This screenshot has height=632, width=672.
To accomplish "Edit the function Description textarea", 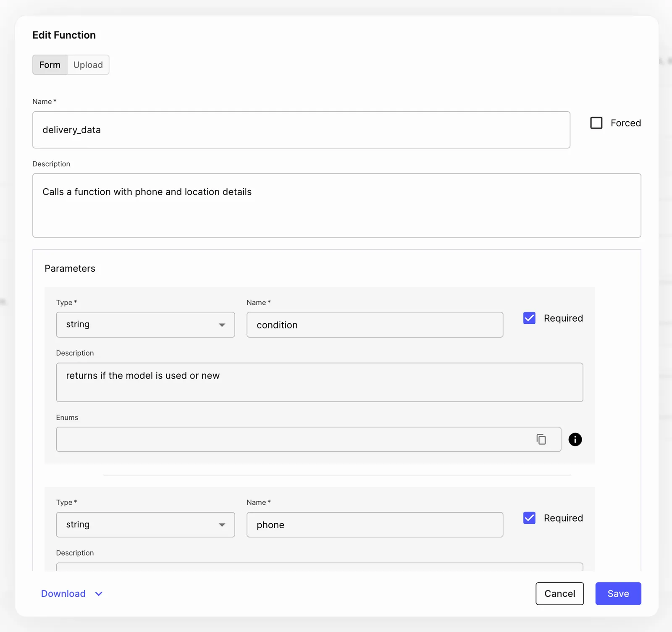I will 337,205.
